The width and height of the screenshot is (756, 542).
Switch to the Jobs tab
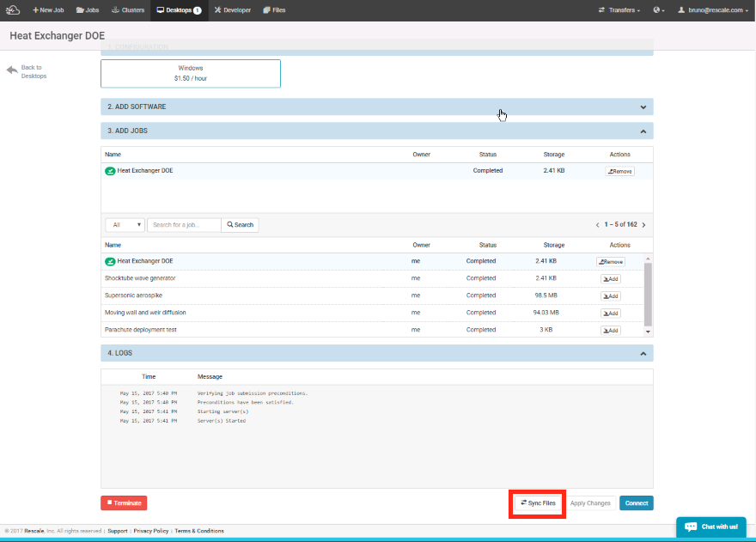coord(88,10)
